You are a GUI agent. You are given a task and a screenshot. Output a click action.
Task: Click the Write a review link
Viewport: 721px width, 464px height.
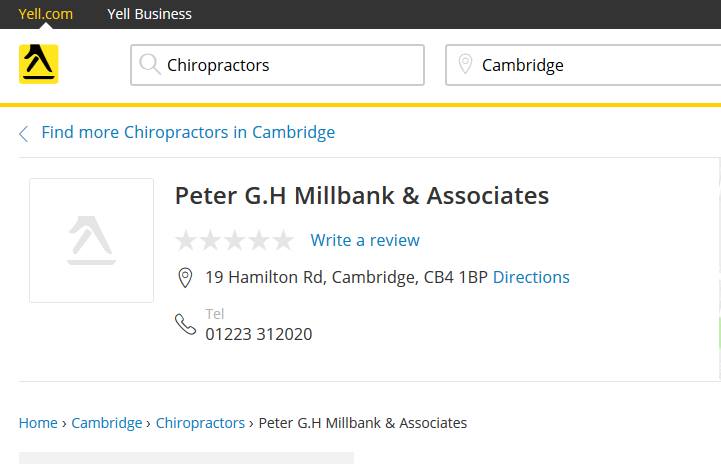tap(365, 240)
